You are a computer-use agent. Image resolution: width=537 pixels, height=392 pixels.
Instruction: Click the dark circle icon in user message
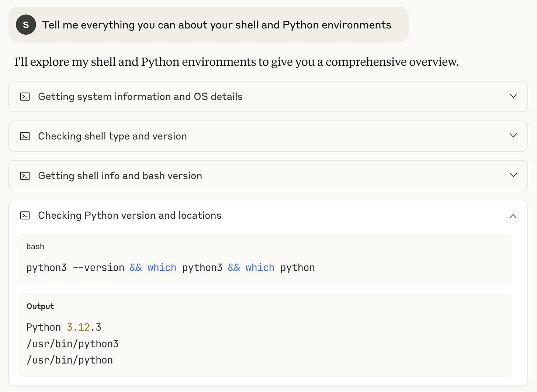click(x=26, y=24)
